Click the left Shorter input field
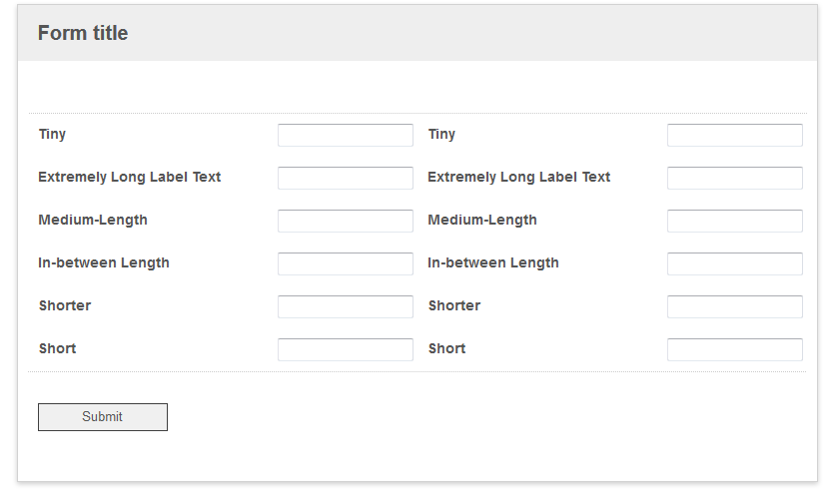 tap(346, 306)
